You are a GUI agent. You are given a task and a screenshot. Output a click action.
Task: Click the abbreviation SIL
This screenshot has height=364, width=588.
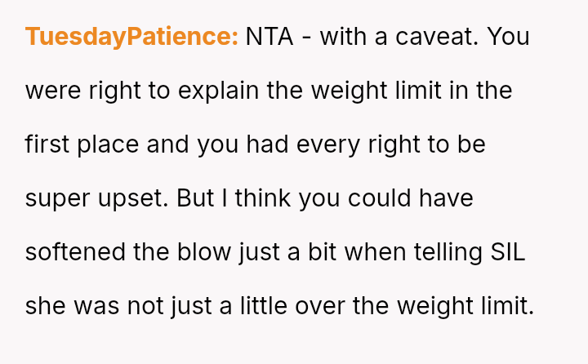[x=508, y=252]
